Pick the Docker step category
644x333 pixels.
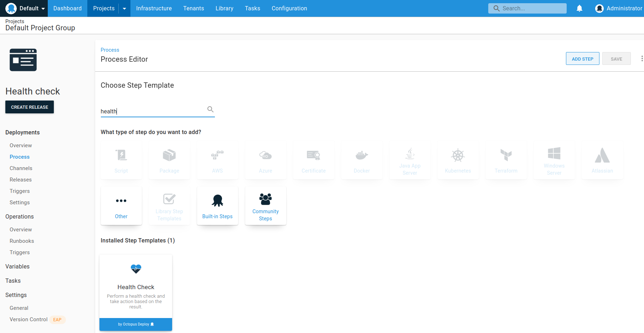tap(362, 160)
